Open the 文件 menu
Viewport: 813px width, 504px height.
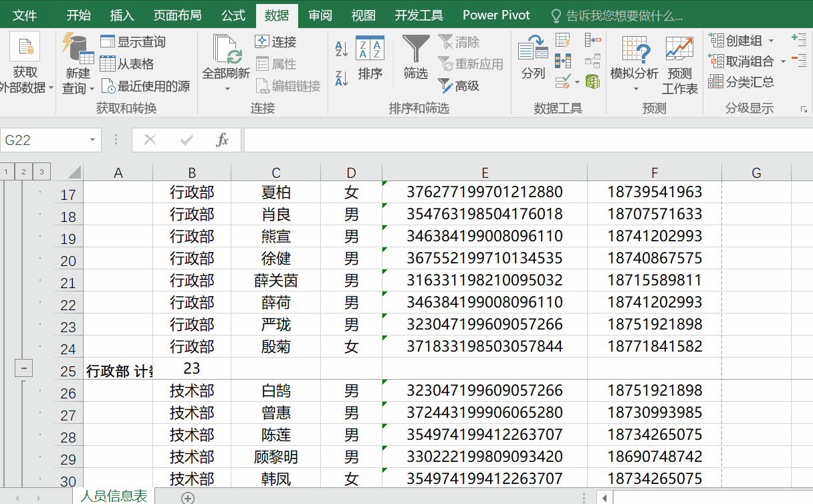25,15
